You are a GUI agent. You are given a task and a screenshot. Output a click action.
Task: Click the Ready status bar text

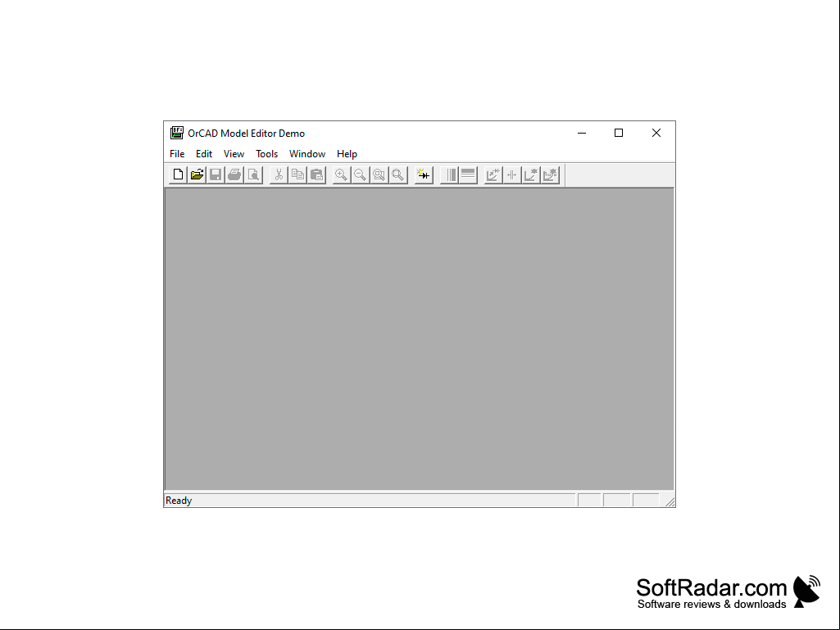(179, 501)
